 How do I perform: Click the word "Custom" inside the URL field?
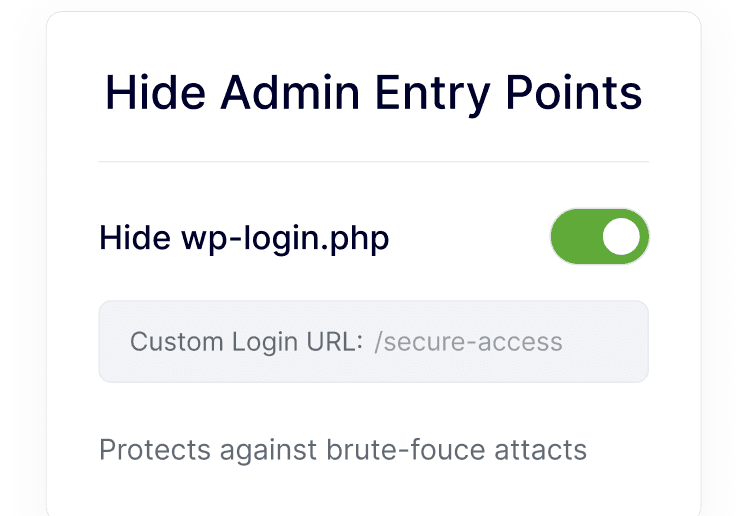[166, 342]
